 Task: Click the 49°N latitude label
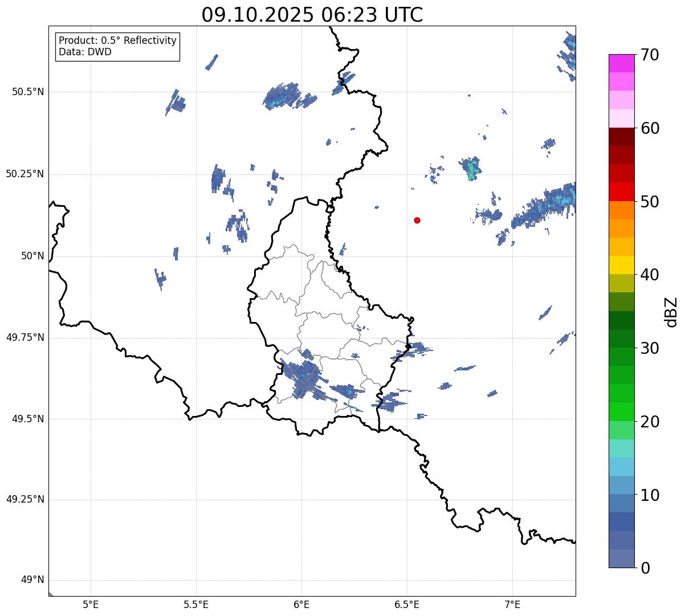click(x=32, y=580)
